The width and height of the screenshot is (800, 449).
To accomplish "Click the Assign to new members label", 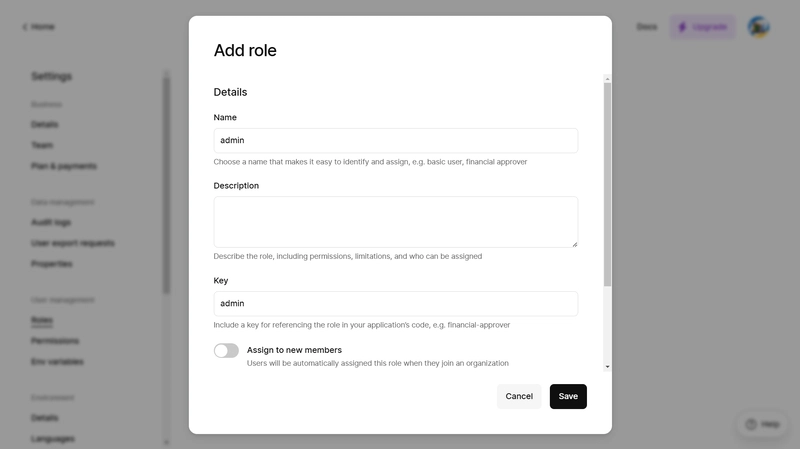I will point(294,350).
